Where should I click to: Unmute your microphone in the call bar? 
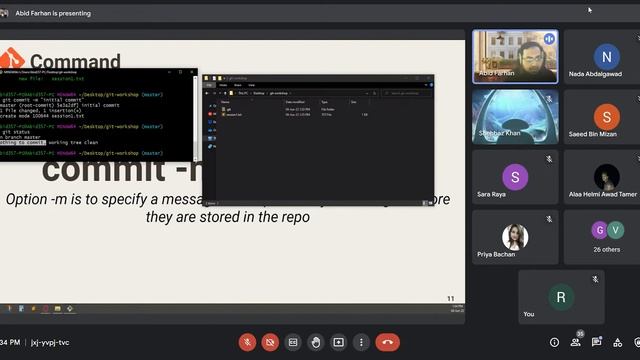click(x=247, y=342)
